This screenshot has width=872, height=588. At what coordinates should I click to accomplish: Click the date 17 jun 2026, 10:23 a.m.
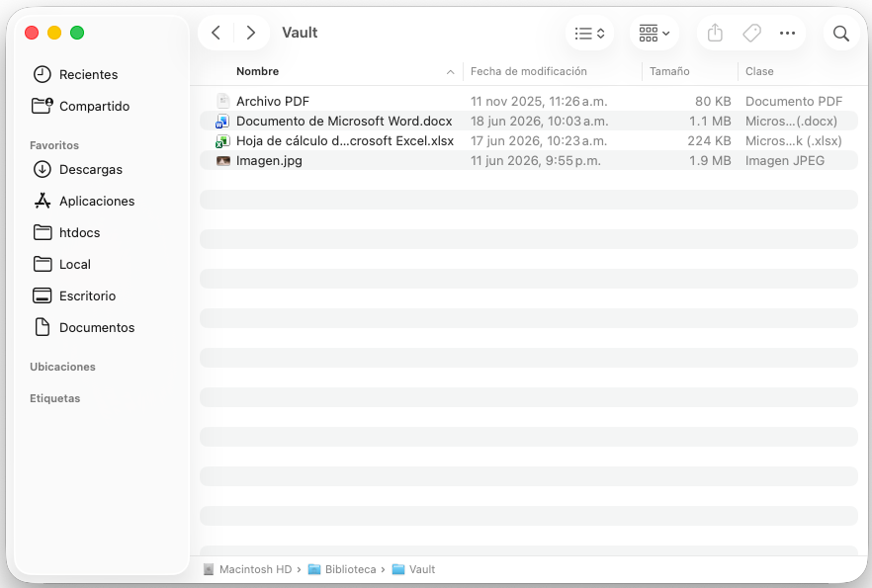click(x=539, y=141)
